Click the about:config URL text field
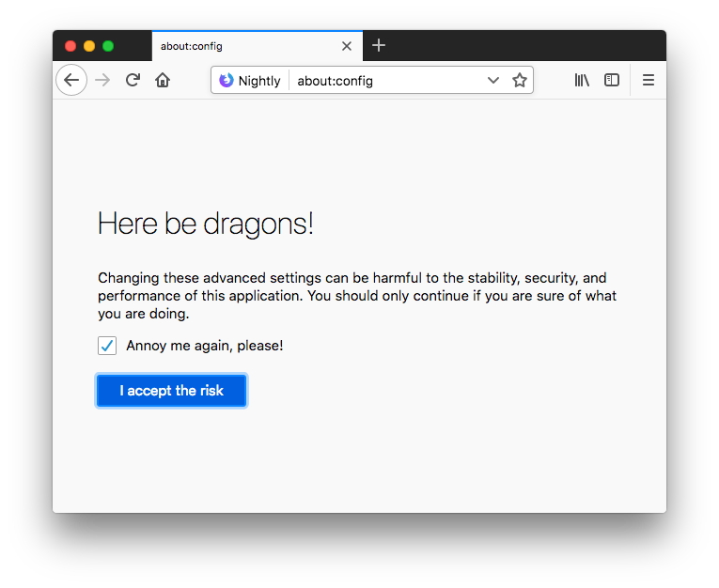Screen dimensions: 719x588 [387, 81]
